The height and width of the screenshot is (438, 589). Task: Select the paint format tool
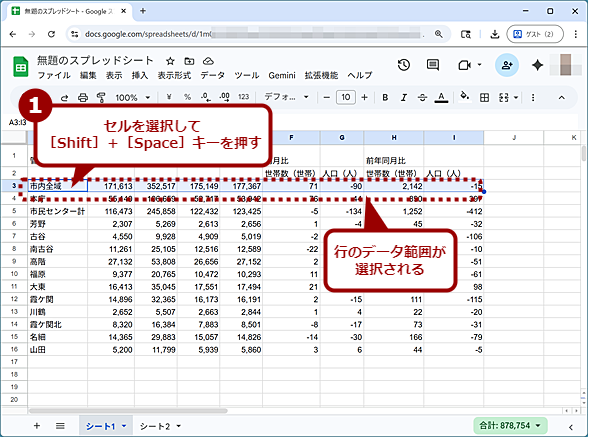click(101, 98)
